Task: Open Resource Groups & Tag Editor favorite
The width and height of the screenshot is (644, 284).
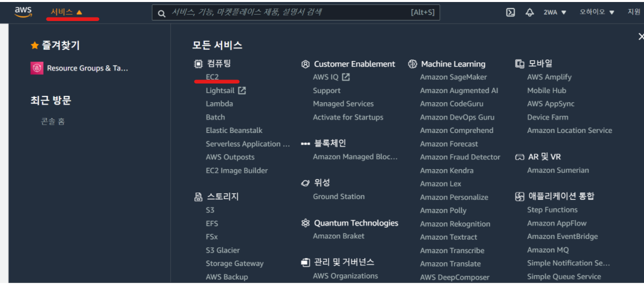Action: point(79,68)
